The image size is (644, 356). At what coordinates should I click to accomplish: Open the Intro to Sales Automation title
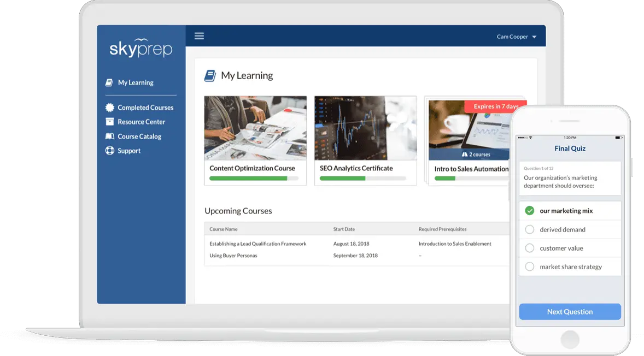(x=471, y=169)
